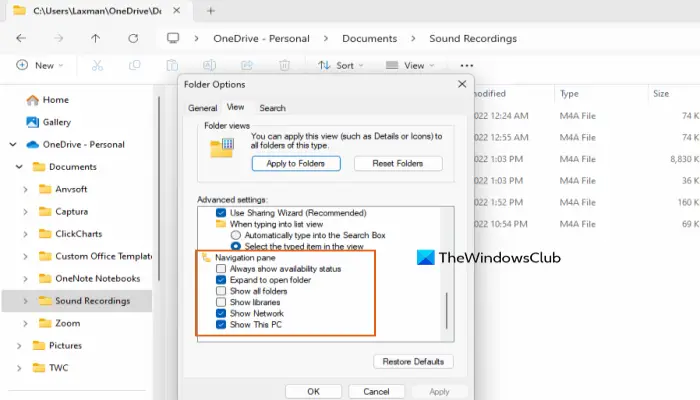Cancel the Folder Options dialog
The height and width of the screenshot is (400, 700).
tap(376, 392)
